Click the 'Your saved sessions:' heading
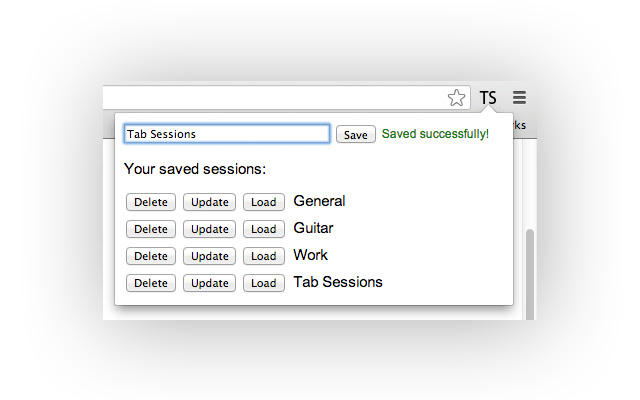This screenshot has height=400, width=640. pos(195,169)
